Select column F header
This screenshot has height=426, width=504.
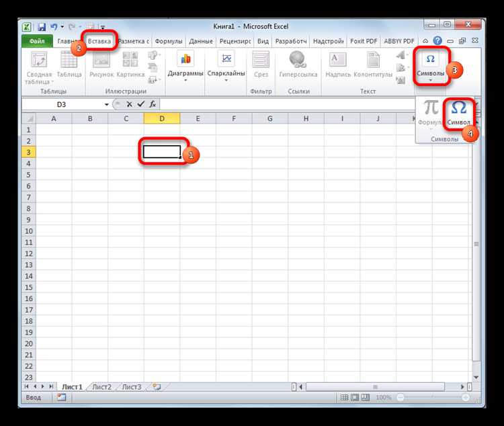tap(234, 119)
